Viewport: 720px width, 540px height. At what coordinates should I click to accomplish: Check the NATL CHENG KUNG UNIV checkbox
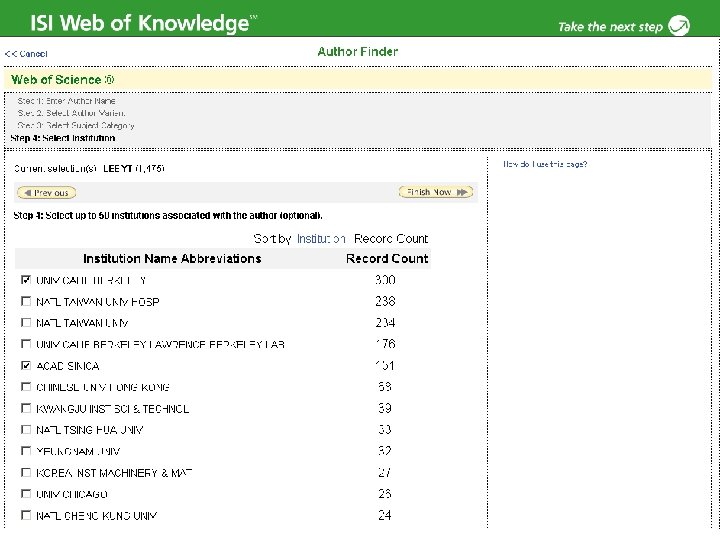pyautogui.click(x=26, y=515)
